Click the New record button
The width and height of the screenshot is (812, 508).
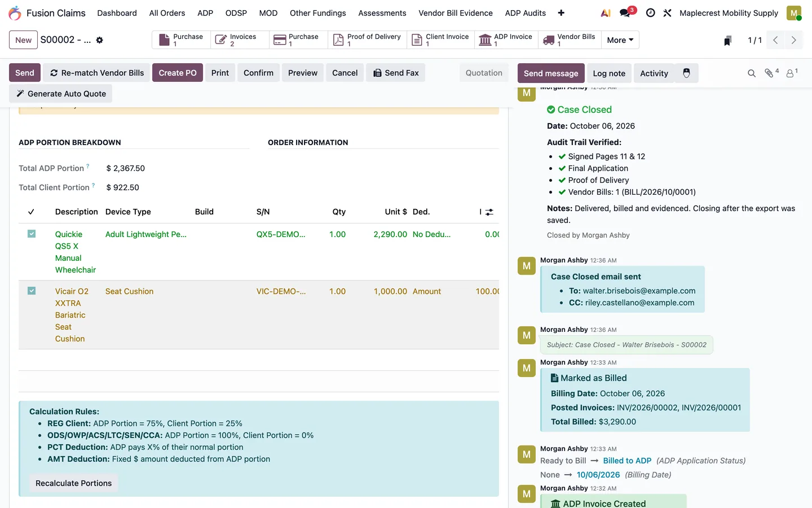(x=24, y=40)
